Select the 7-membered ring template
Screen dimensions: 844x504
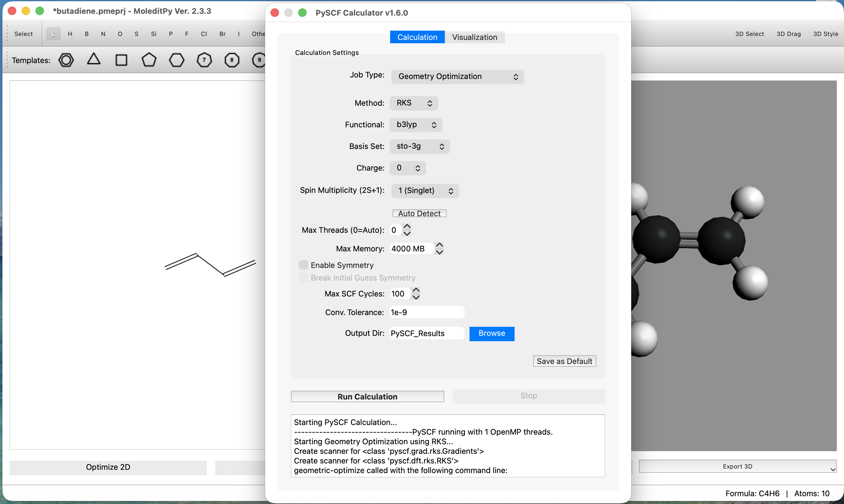click(x=204, y=60)
